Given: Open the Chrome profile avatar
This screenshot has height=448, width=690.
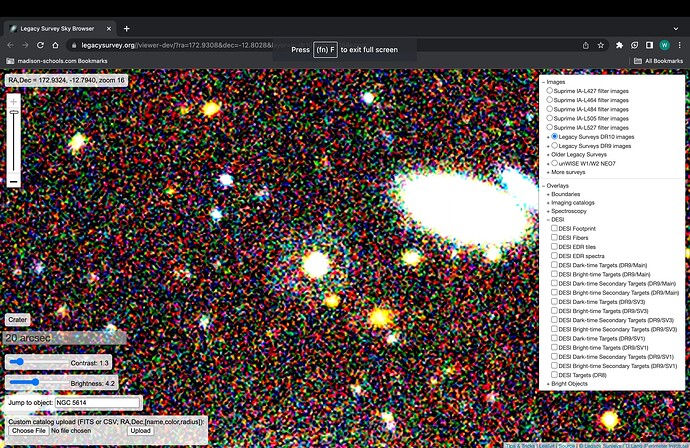Looking at the screenshot, I should click(x=665, y=45).
